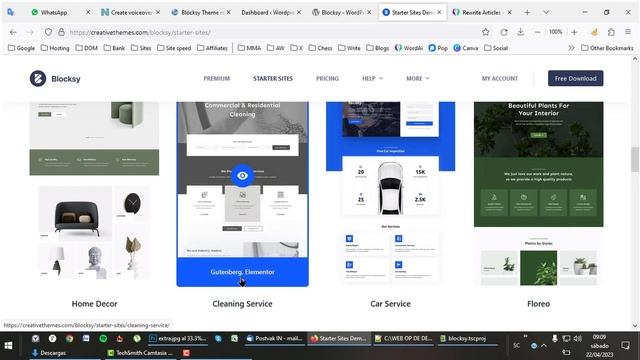Open the browser downloads panel
Viewport: 640px width, 360px height.
[520, 32]
